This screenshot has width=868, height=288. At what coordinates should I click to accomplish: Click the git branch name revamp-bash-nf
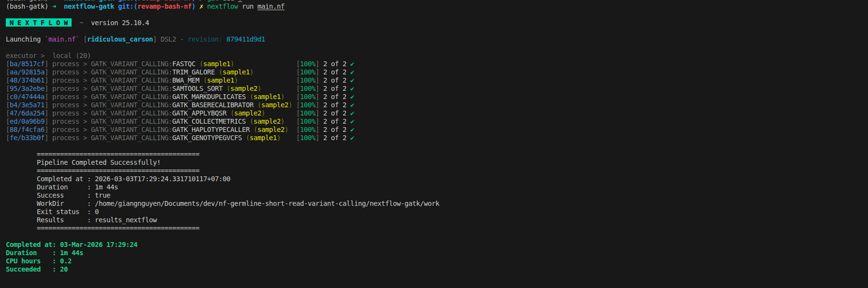pos(165,6)
